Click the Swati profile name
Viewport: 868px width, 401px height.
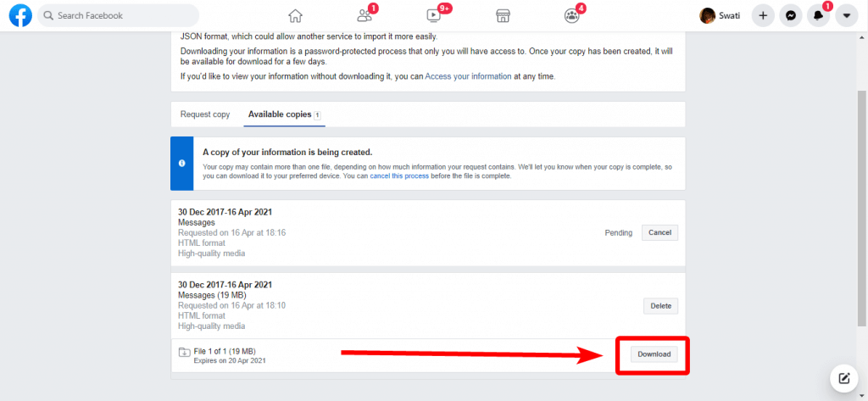pos(729,15)
